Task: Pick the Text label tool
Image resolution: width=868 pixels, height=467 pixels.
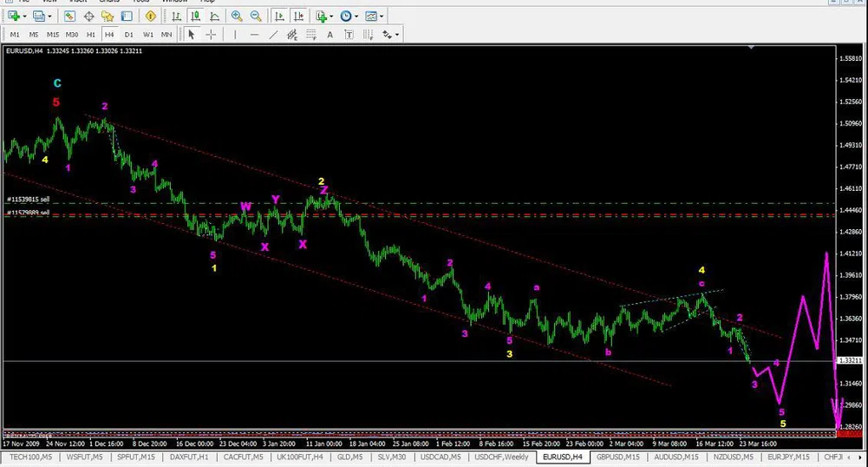Action: [330, 35]
